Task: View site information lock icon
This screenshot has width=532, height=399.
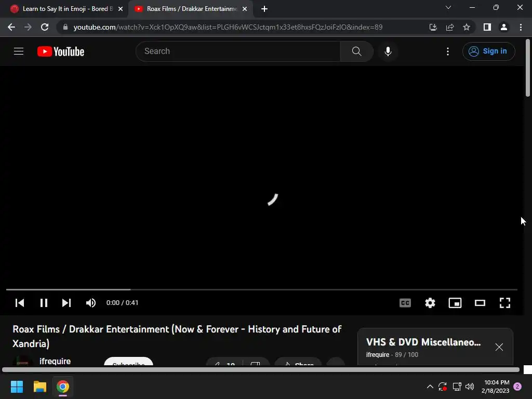Action: click(65, 27)
